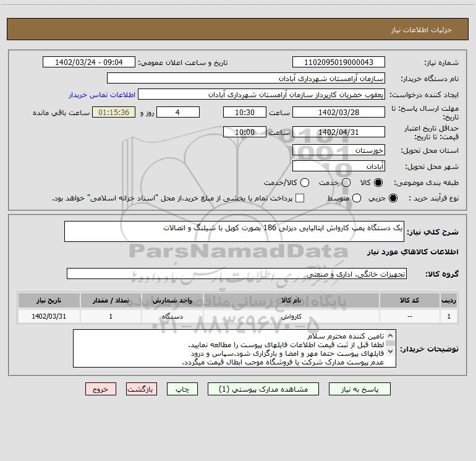Click the deadline time field 10:30
The image size is (476, 461).
pyautogui.click(x=245, y=112)
